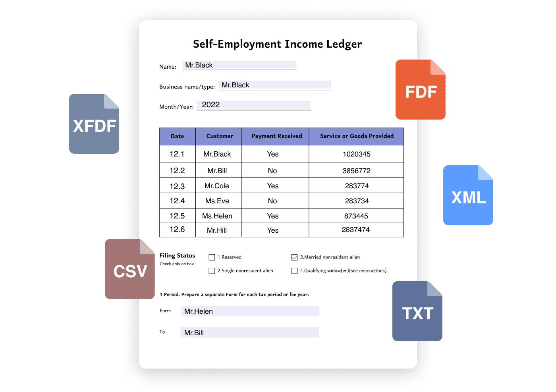
Task: Check the 1.Reserved checkbox
Action: coord(212,257)
